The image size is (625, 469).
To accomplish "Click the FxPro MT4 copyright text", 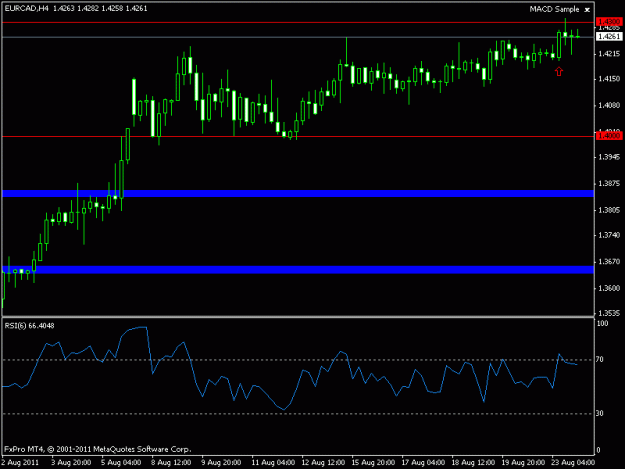I will pos(98,449).
